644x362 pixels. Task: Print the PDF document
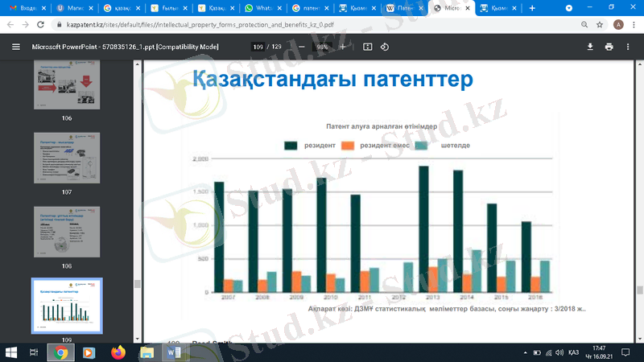[609, 47]
